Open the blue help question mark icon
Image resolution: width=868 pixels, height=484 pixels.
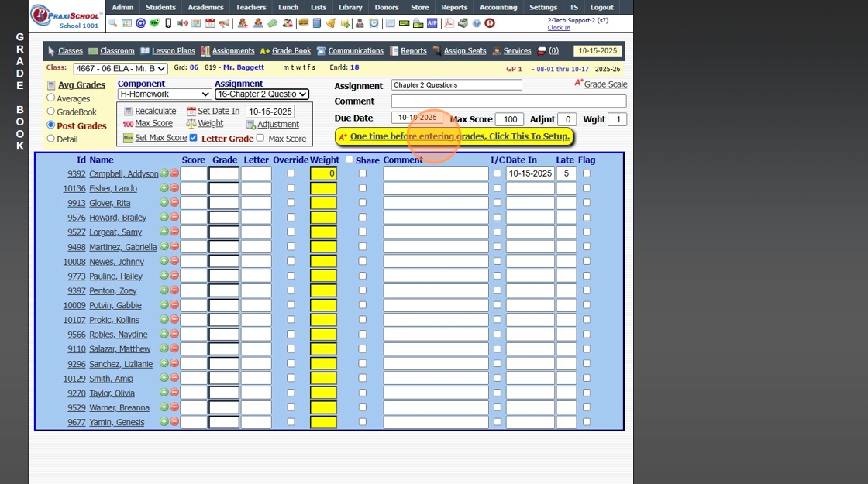tap(477, 23)
